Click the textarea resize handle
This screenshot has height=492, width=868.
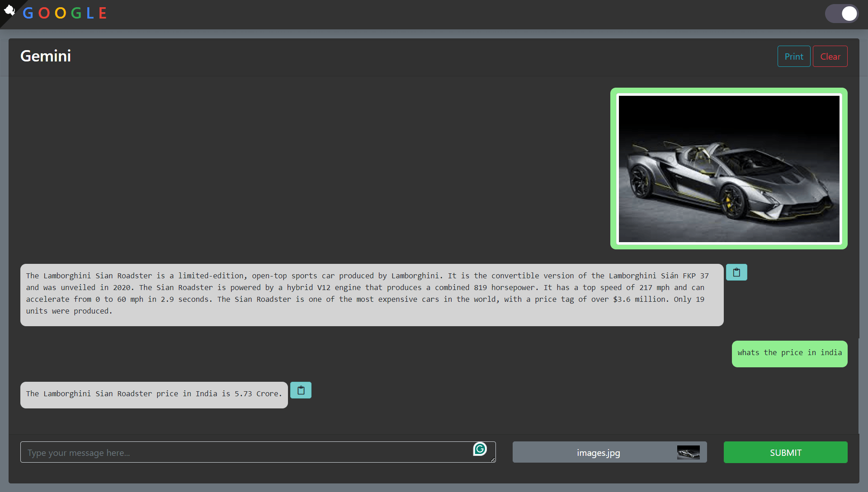point(493,459)
